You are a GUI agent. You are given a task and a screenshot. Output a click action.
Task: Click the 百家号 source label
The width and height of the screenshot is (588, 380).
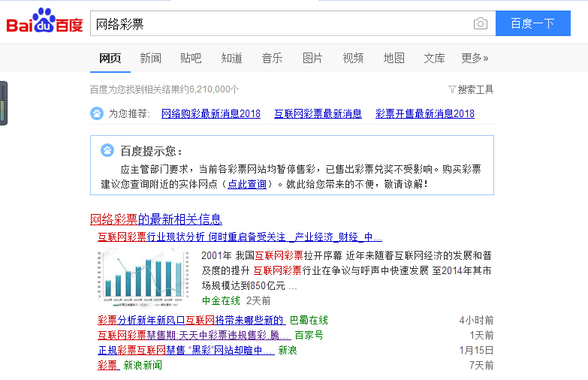(x=309, y=336)
